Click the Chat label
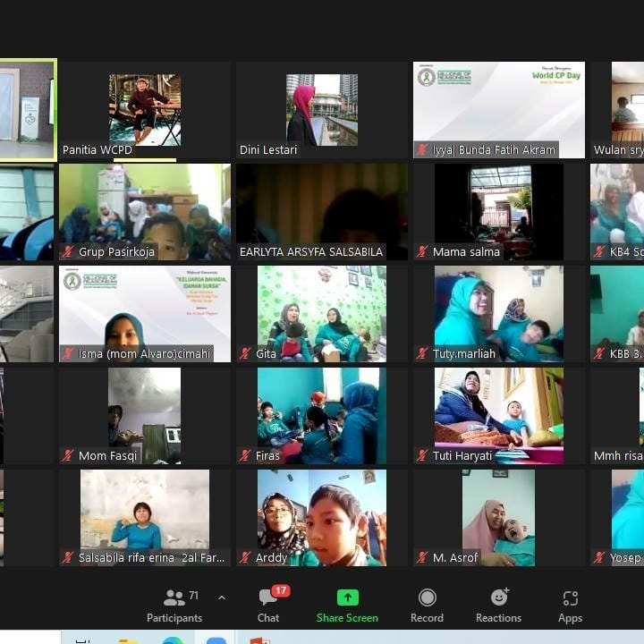644x644 pixels. tap(268, 618)
